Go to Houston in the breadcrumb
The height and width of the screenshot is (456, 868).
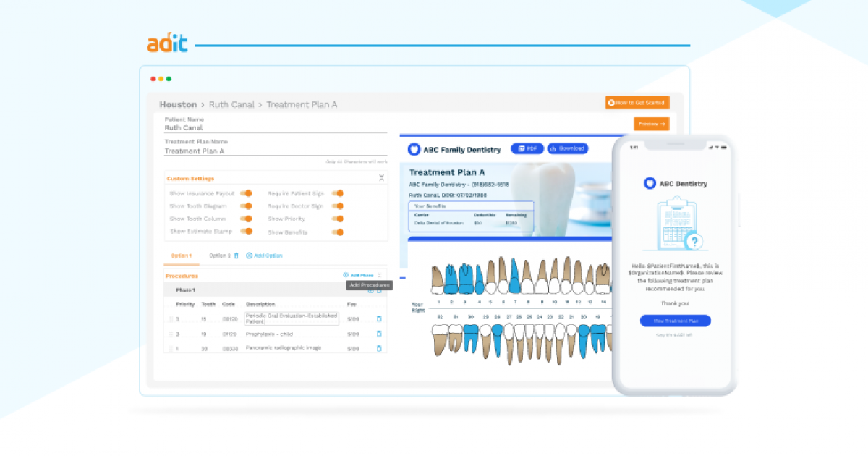178,104
